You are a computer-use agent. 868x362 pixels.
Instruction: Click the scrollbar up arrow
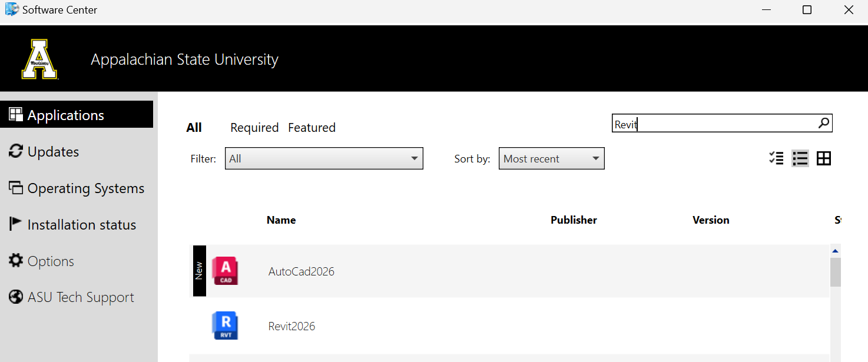pos(835,251)
